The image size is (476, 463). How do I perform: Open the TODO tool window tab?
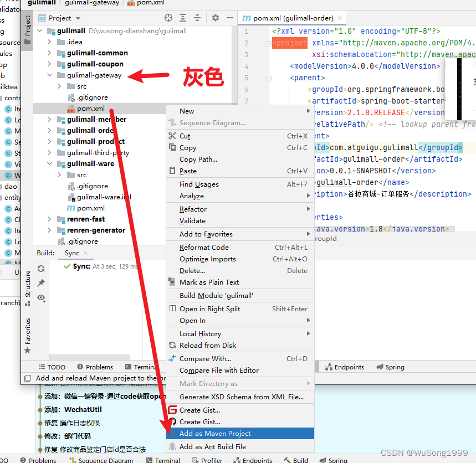pos(52,367)
